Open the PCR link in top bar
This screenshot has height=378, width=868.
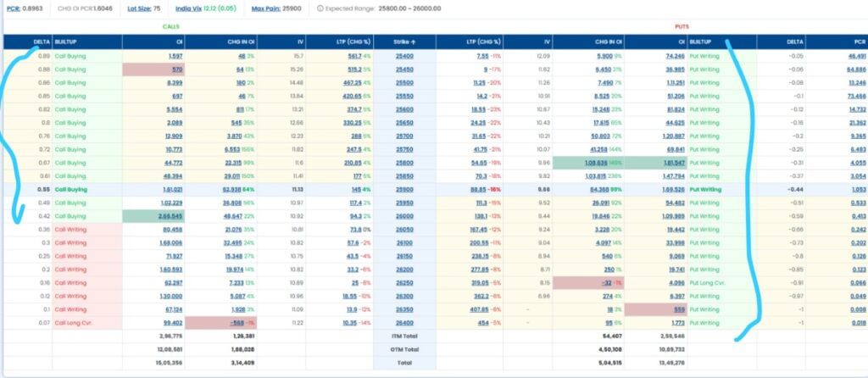10,8
